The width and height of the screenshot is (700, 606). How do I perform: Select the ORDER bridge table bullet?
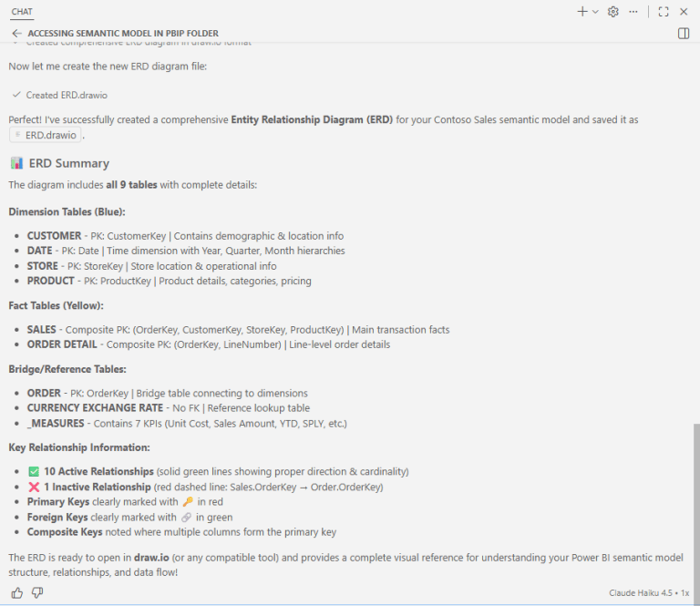click(x=168, y=393)
